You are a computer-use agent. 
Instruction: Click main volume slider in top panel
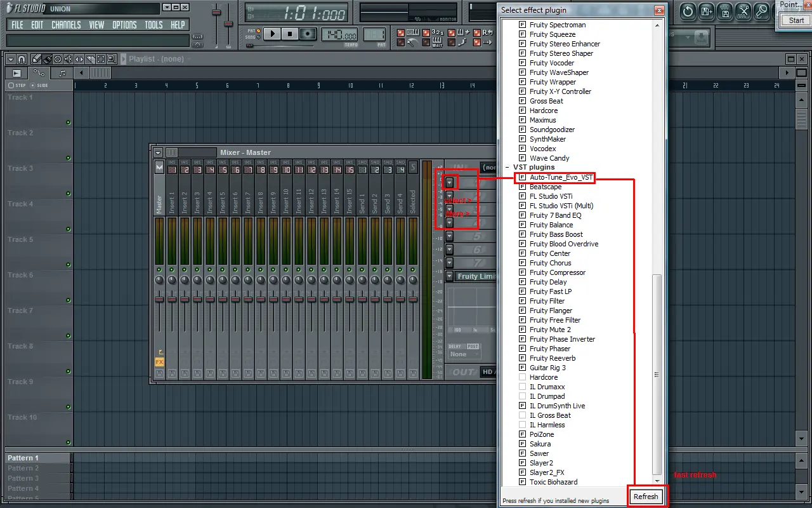[x=216, y=11]
